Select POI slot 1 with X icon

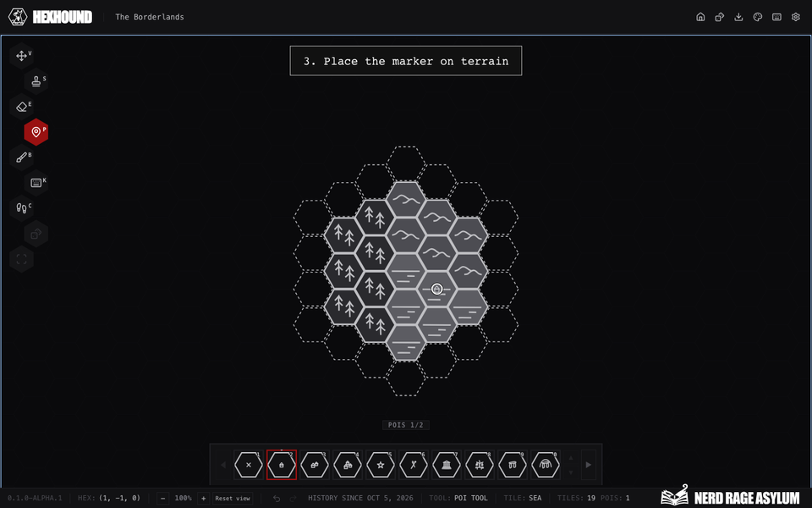pyautogui.click(x=249, y=465)
